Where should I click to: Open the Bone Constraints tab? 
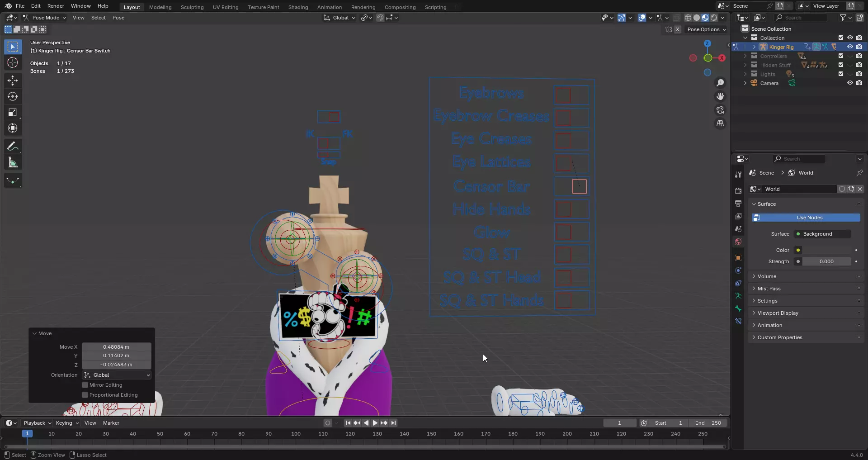[x=738, y=321]
